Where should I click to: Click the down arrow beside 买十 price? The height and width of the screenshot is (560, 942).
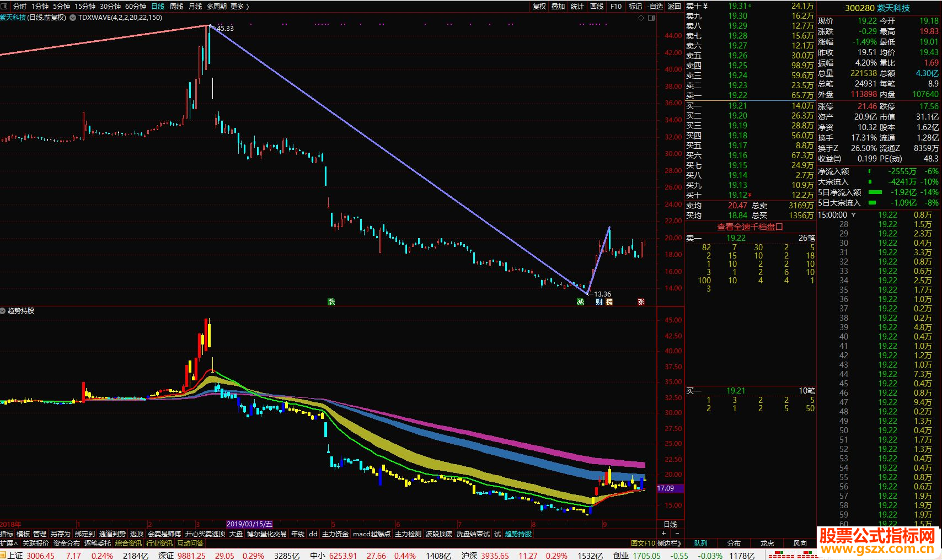click(x=750, y=195)
